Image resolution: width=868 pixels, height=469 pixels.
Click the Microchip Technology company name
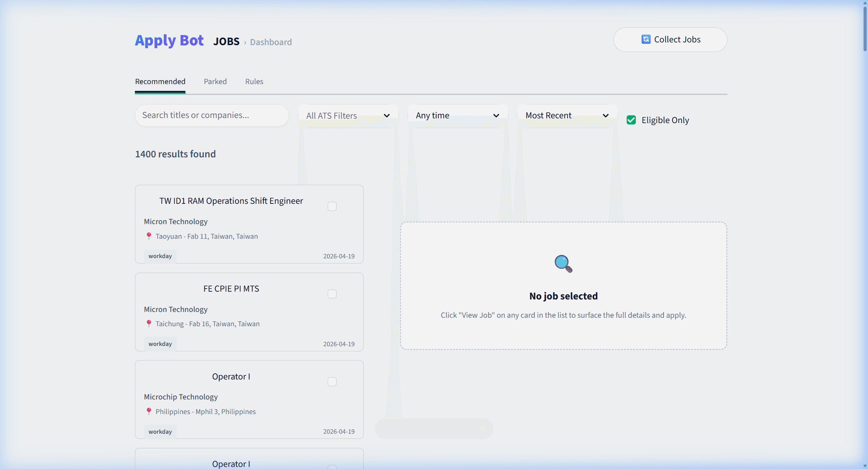tap(181, 397)
